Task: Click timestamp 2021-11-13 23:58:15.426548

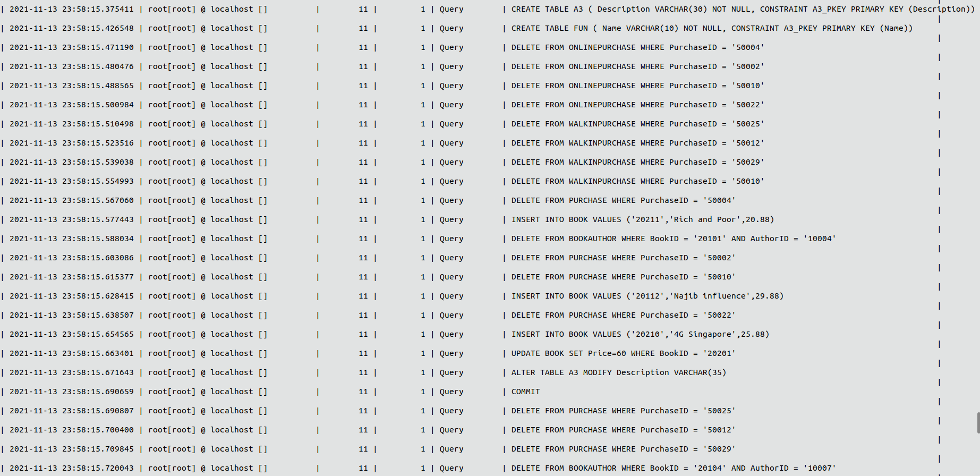Action: click(x=72, y=28)
